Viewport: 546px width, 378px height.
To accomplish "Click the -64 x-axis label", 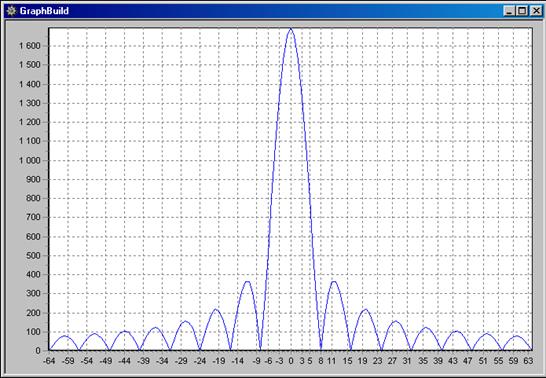I will 49,361.
